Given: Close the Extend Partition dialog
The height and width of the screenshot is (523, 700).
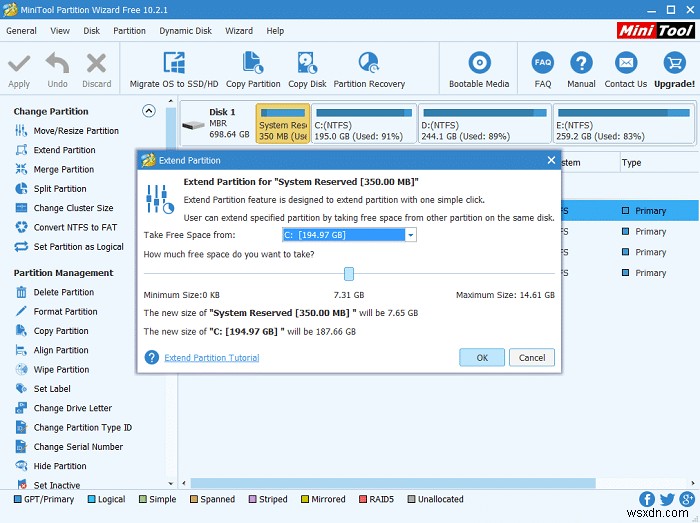Looking at the screenshot, I should [551, 160].
